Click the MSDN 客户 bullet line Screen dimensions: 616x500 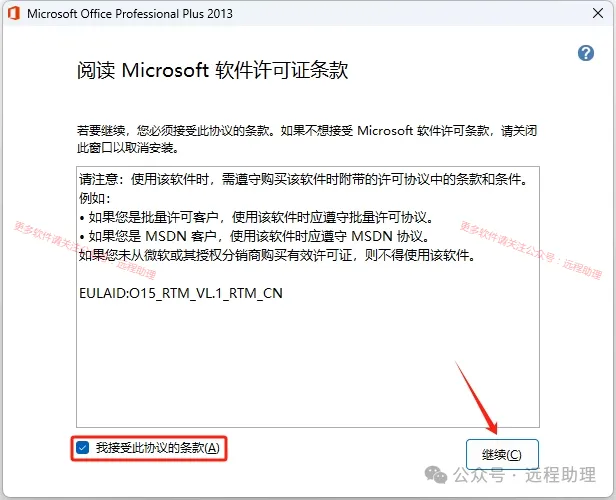[x=254, y=236]
